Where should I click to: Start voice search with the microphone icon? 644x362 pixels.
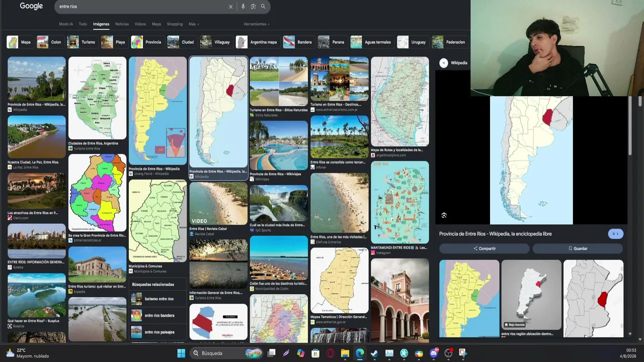click(x=243, y=7)
